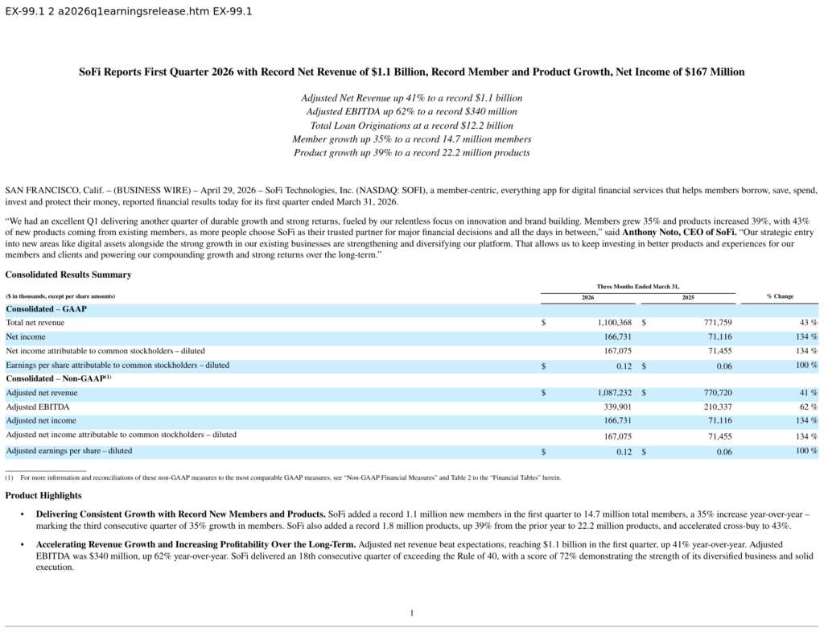
Task: Click the % Change column header
Action: tap(780, 296)
